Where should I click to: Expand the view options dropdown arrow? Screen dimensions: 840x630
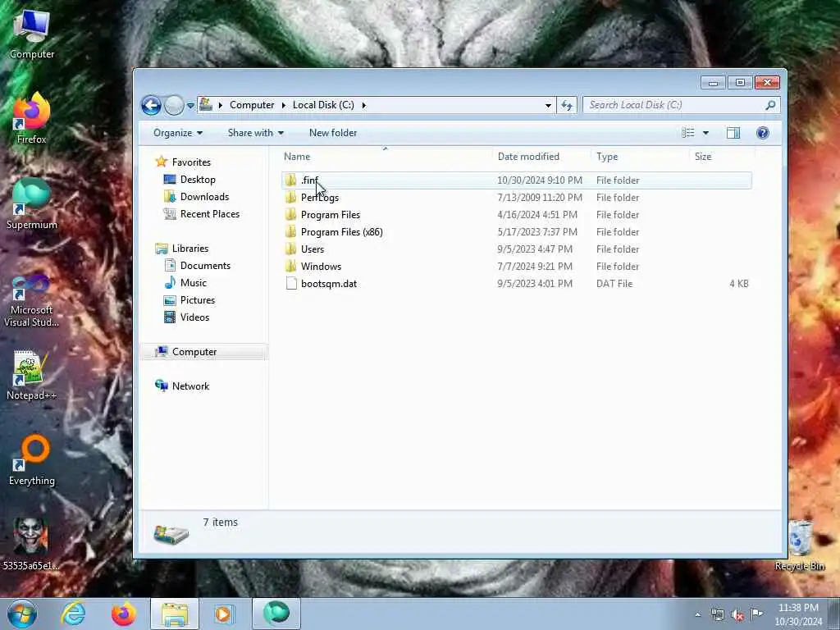(705, 133)
